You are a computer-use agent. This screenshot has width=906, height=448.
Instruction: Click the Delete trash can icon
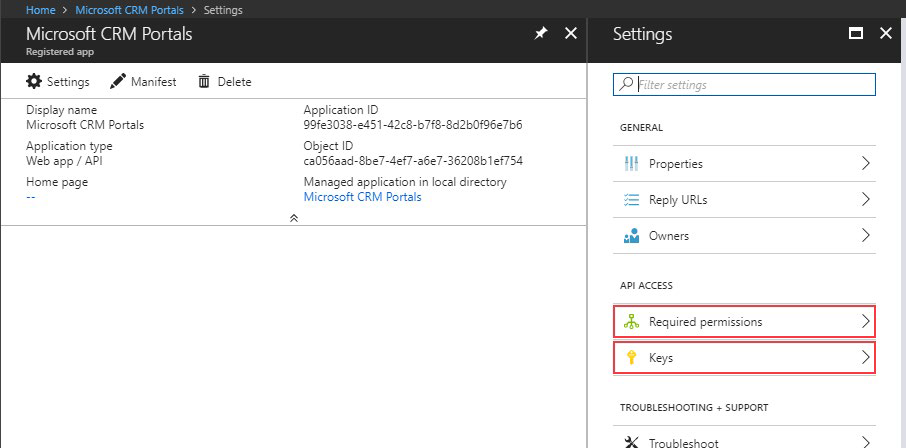pos(204,82)
